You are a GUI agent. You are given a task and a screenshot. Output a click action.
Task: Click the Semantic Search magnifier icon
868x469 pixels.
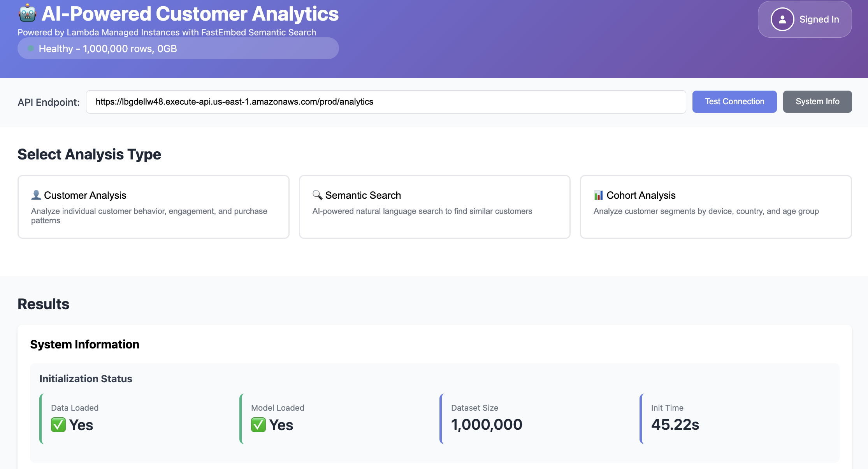click(317, 195)
